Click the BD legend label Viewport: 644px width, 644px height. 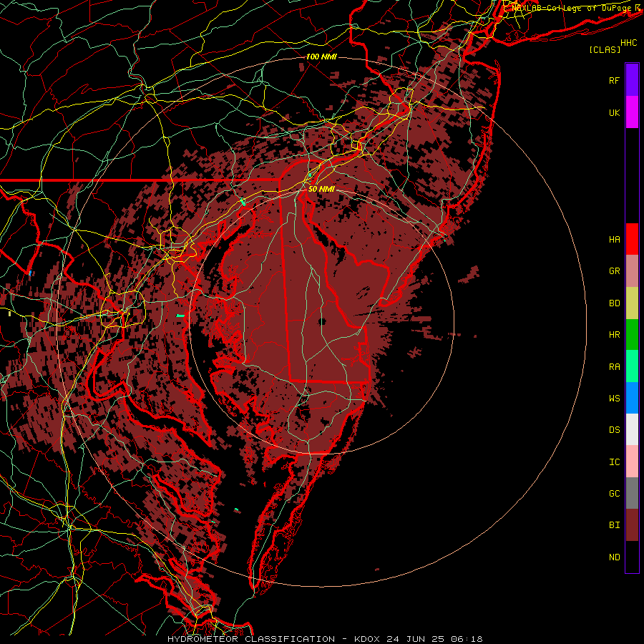coord(614,303)
